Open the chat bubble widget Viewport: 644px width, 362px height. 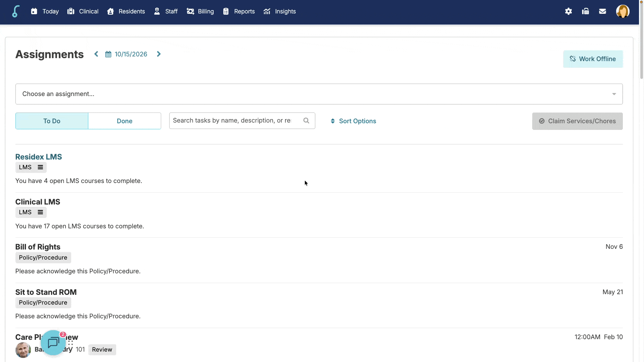53,343
